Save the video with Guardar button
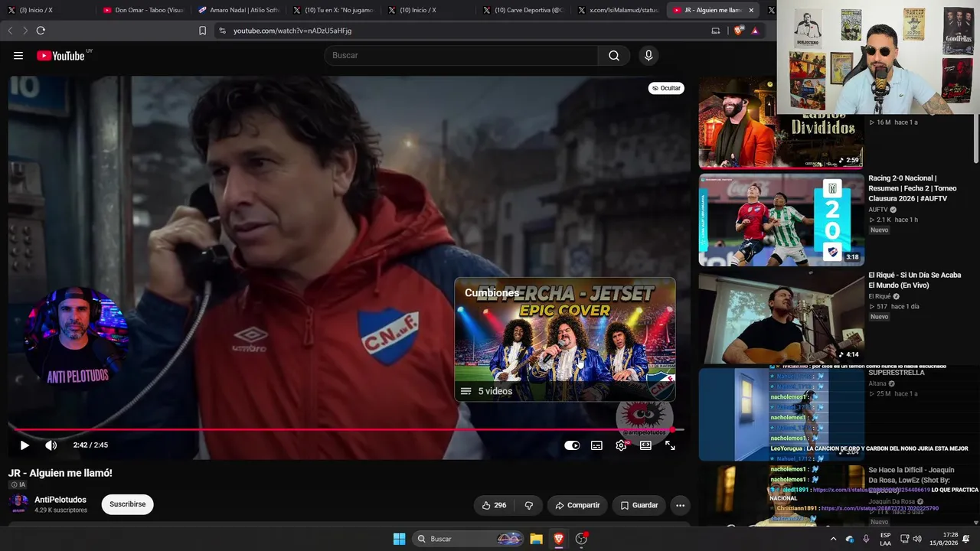The width and height of the screenshot is (980, 551). [x=639, y=505]
